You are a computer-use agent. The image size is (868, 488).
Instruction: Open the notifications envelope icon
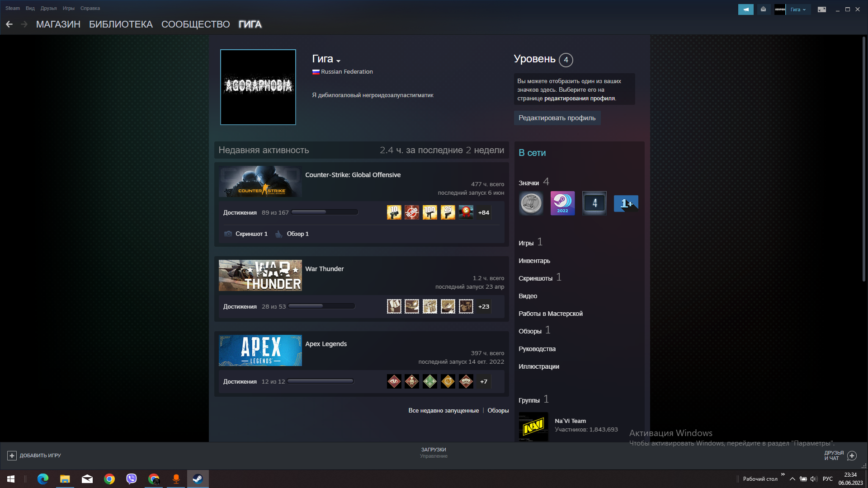(764, 9)
